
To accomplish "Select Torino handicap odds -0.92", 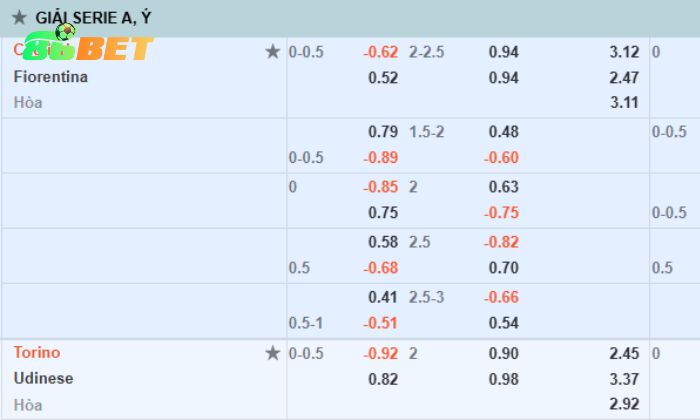I will click(x=380, y=353).
